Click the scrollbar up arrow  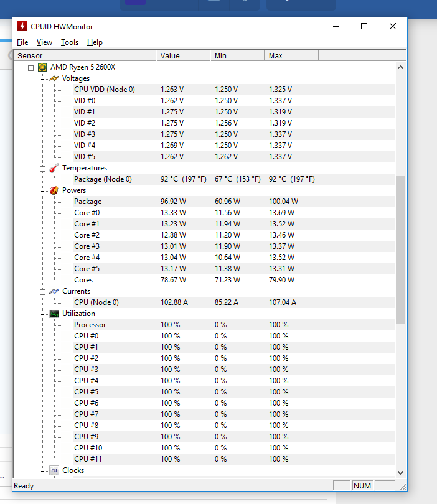400,67
